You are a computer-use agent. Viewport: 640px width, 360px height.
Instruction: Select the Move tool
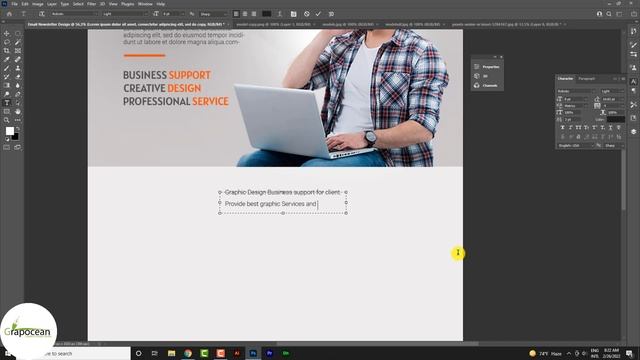(x=7, y=33)
